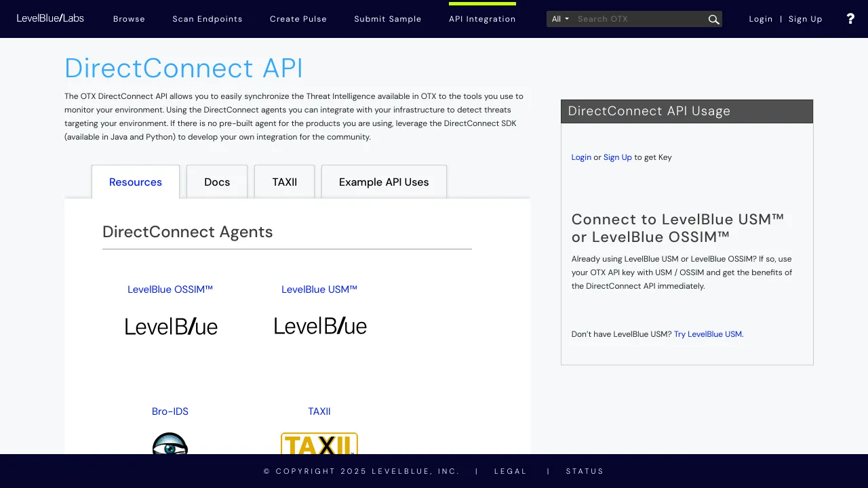Screen dimensions: 868x488
Task: Go to Scan Endpoints
Action: pyautogui.click(x=208, y=19)
